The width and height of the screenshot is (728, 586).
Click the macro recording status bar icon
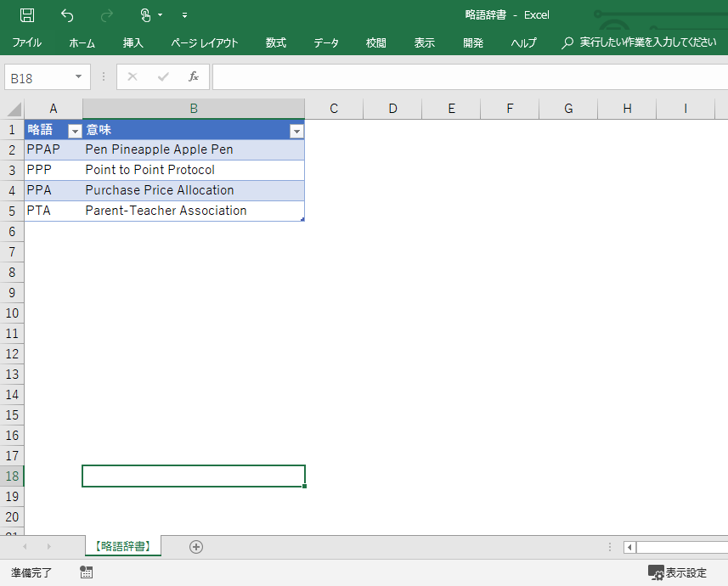[87, 572]
